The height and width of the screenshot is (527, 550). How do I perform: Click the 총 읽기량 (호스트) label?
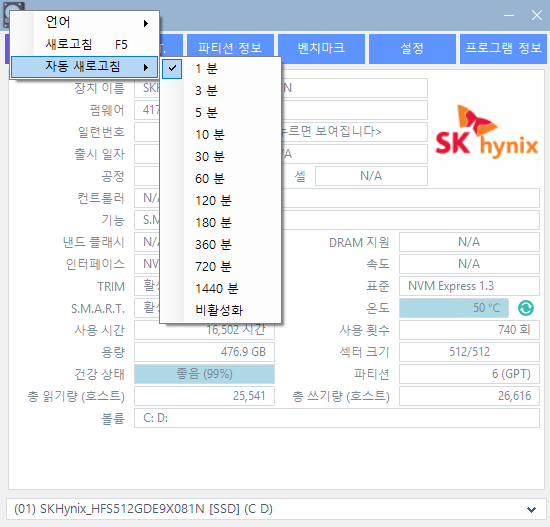click(x=76, y=396)
